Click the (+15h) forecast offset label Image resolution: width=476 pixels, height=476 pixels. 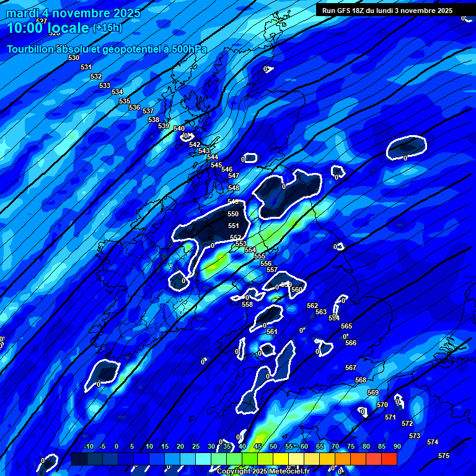point(107,28)
